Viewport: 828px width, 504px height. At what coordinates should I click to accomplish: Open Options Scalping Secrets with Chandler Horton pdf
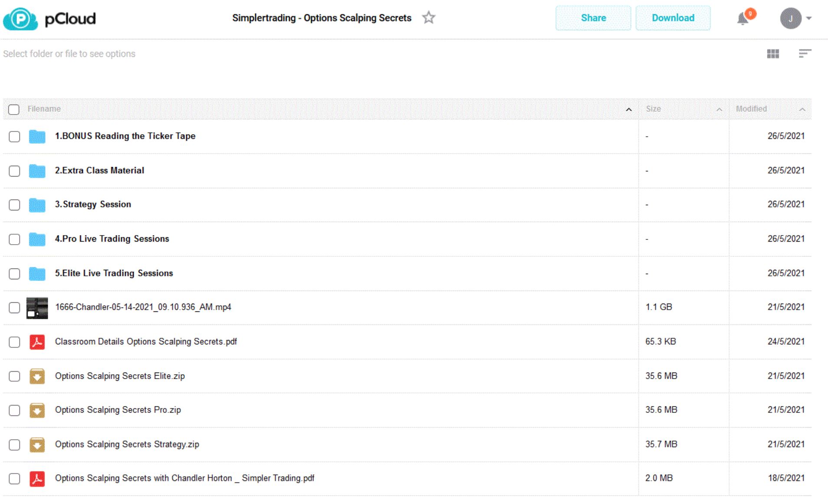184,478
